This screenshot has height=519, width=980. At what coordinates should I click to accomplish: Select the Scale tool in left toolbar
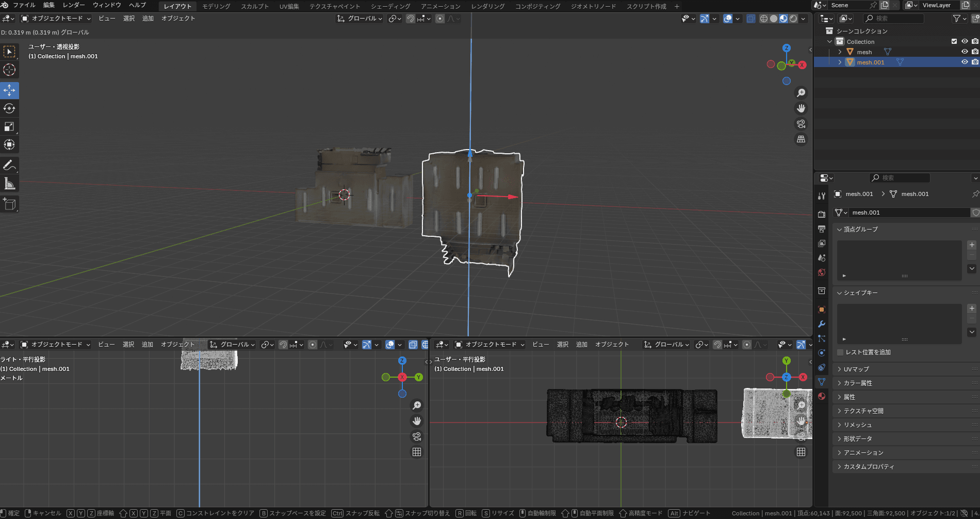(9, 126)
